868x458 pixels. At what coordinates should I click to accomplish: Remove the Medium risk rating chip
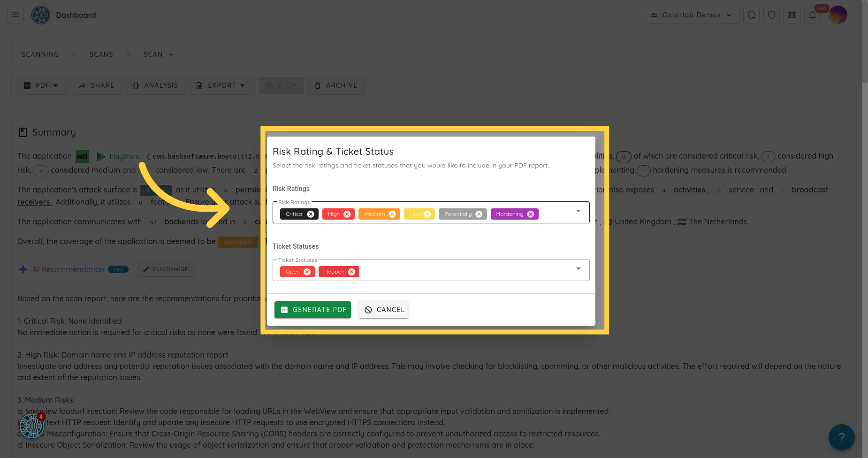click(392, 214)
